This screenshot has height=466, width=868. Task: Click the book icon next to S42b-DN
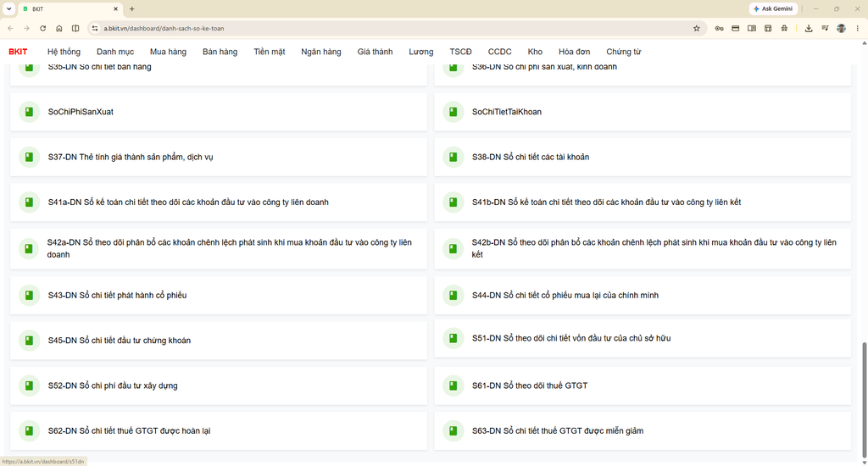[x=453, y=248]
